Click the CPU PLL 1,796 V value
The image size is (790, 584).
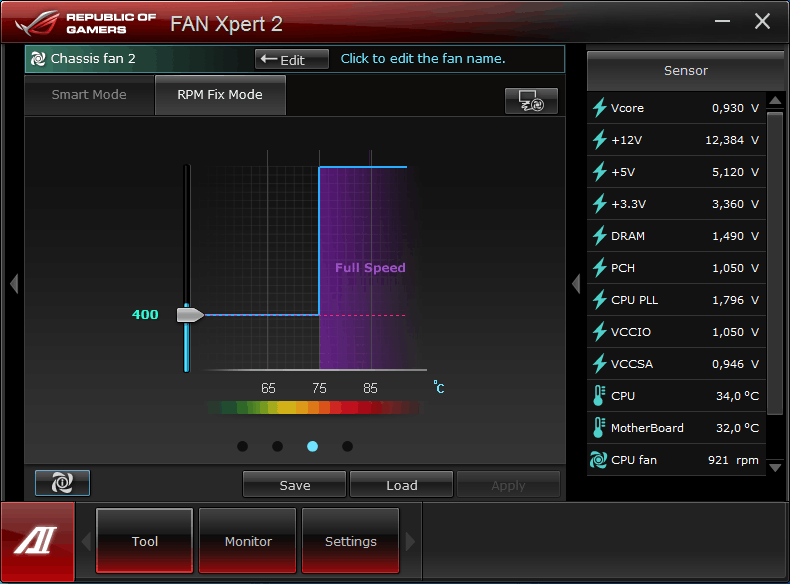point(735,300)
